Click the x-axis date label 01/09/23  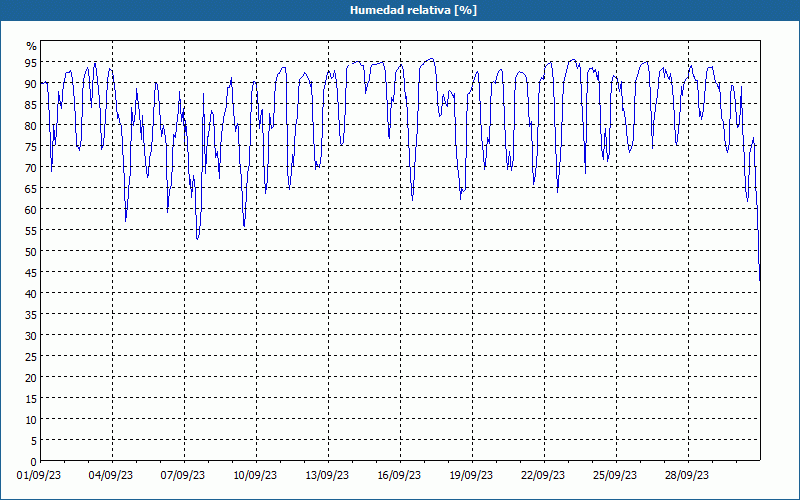click(39, 476)
